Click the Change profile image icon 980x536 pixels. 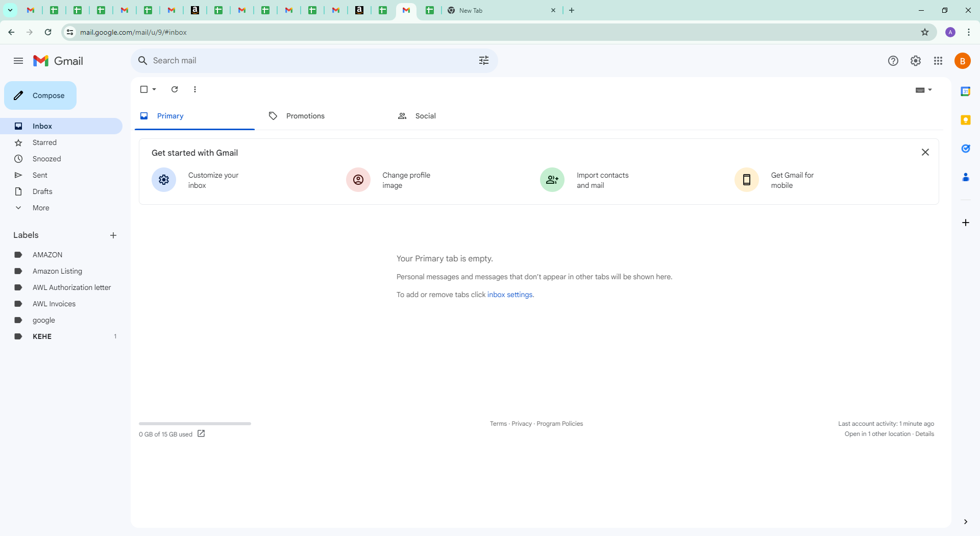pos(358,180)
